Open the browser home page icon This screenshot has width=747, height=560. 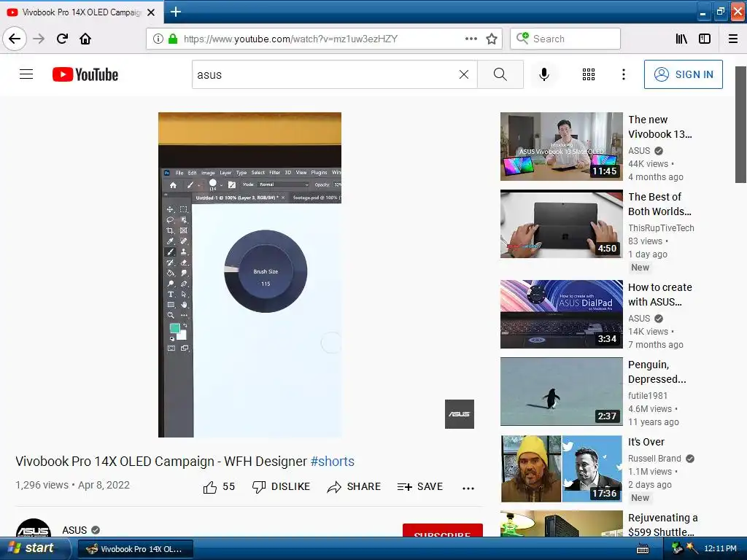[85, 39]
